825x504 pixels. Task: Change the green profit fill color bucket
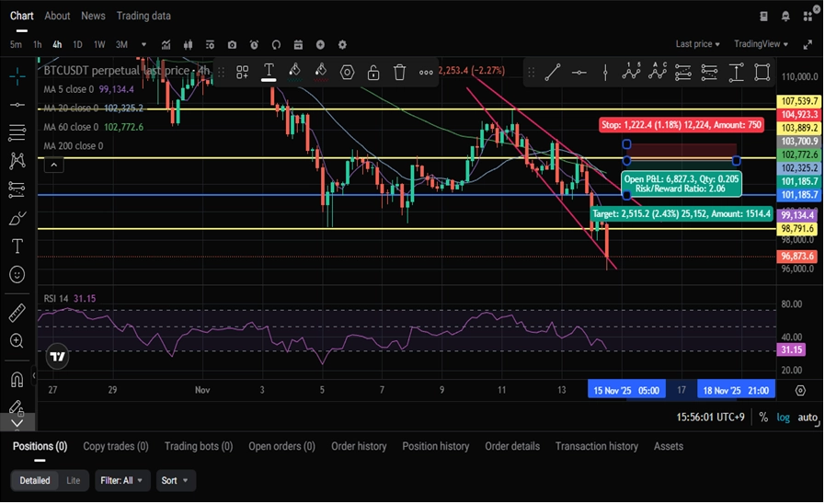(294, 72)
